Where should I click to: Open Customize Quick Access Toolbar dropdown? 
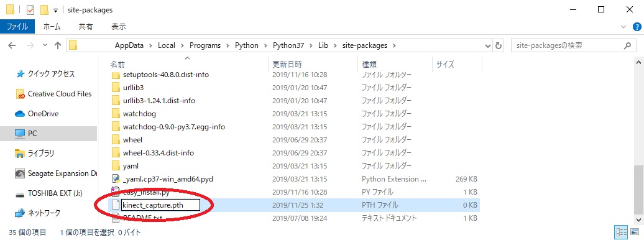click(55, 10)
